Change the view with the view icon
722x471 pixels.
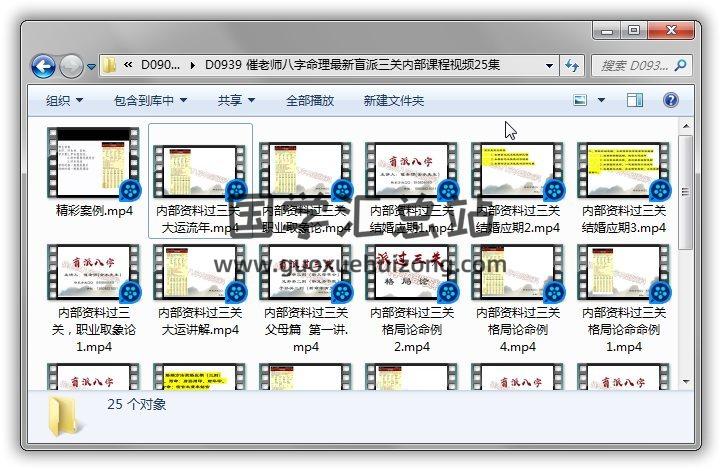[x=580, y=100]
